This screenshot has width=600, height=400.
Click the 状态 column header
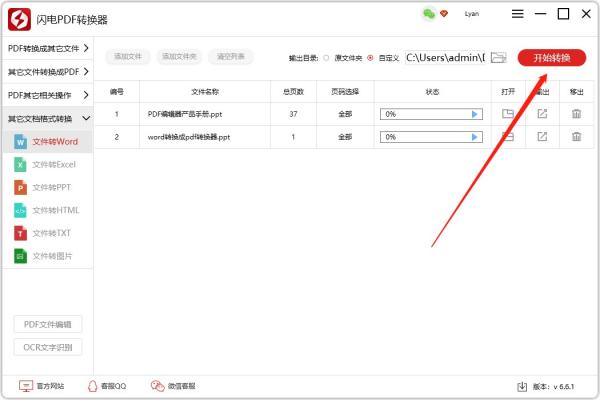(x=432, y=92)
